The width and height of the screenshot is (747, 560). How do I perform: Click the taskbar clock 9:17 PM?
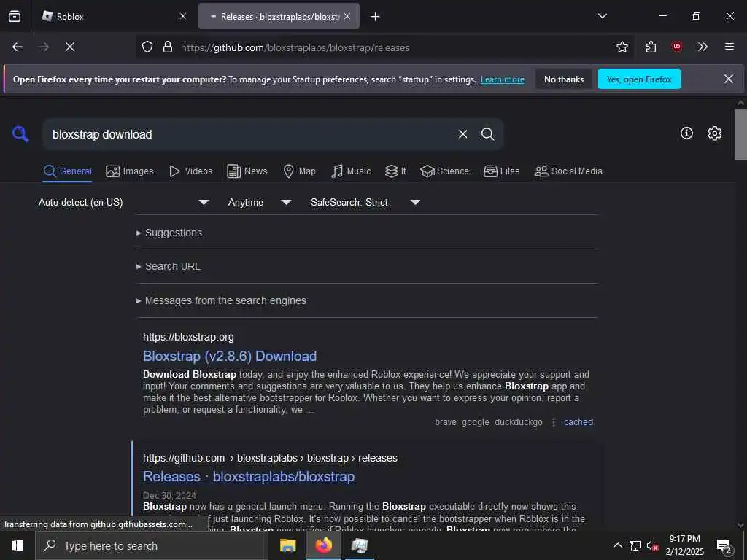[684, 545]
